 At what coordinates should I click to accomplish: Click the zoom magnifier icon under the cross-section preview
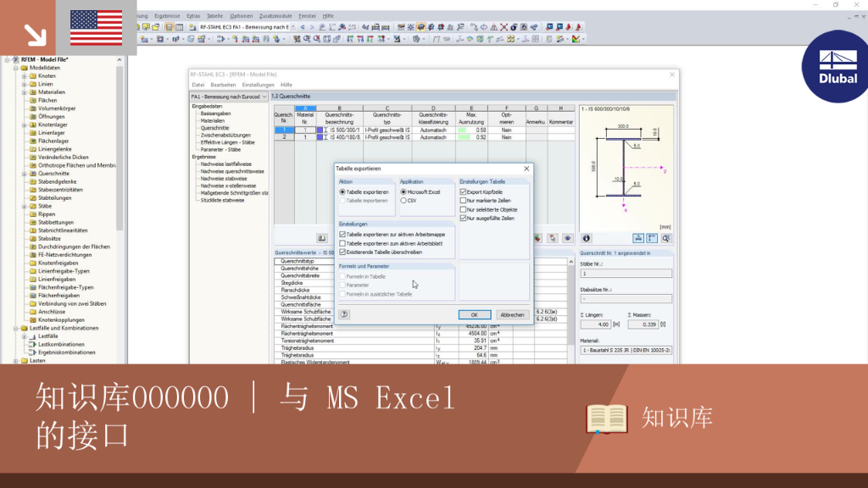click(666, 238)
